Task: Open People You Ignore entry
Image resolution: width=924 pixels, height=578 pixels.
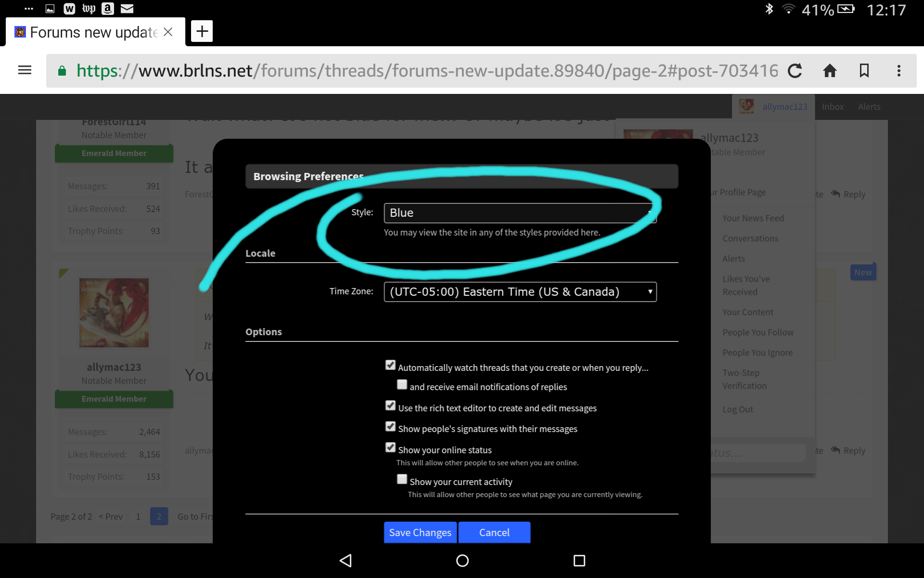Action: (x=757, y=353)
